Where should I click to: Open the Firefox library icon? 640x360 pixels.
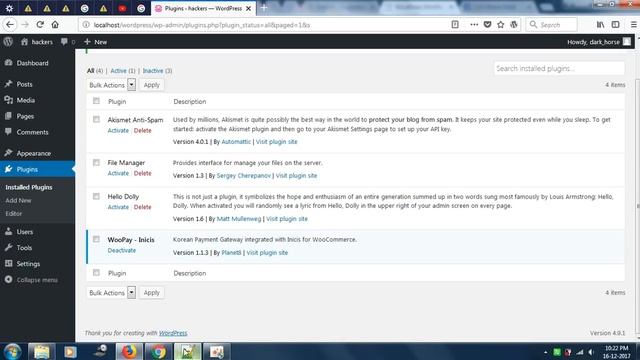tap(600, 24)
